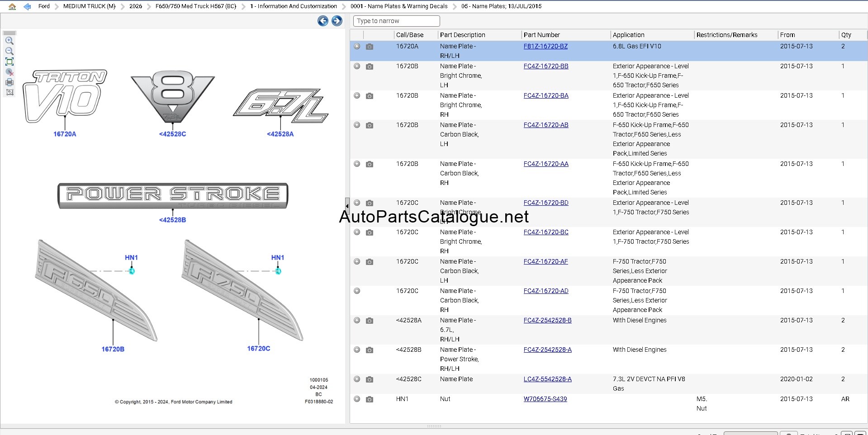Screen dimensions: 868x435
Task: Go to the home page icon
Action: pyautogui.click(x=12, y=6)
